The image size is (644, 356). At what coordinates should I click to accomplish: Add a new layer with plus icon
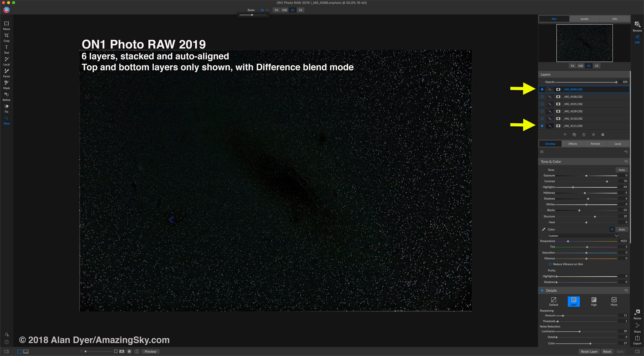[x=565, y=134]
